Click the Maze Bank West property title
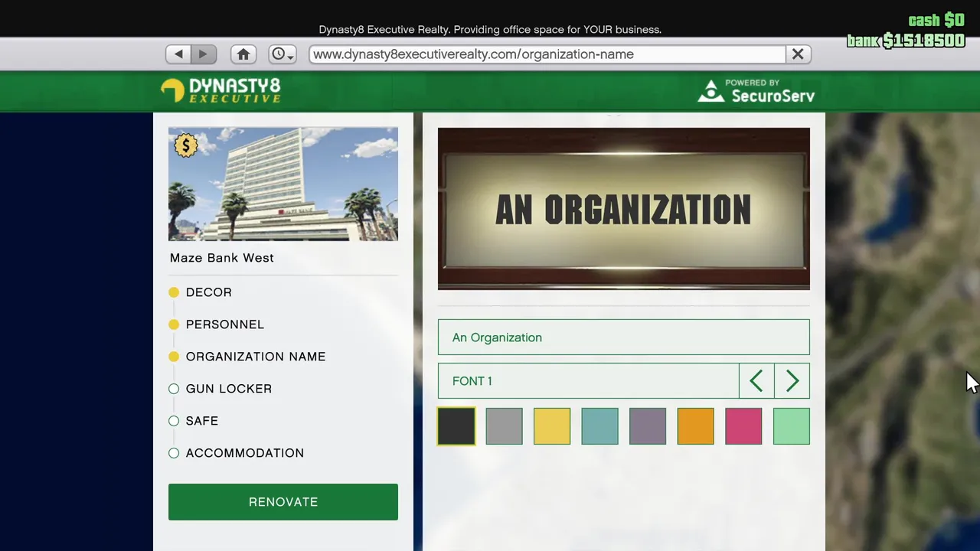Viewport: 980px width, 551px height. click(222, 258)
